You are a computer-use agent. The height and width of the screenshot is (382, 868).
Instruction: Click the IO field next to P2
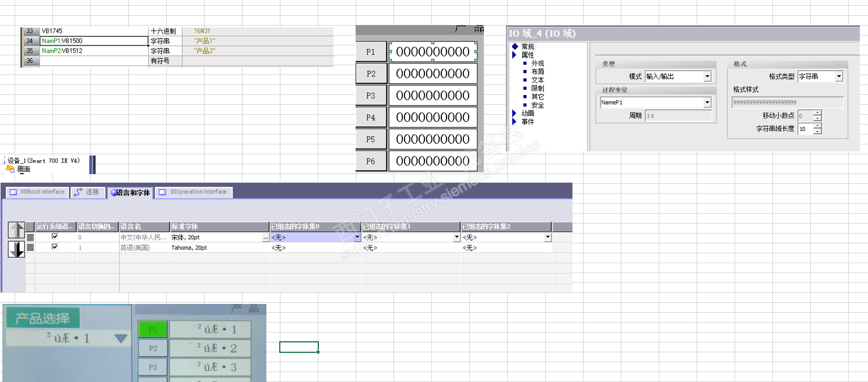tap(433, 74)
